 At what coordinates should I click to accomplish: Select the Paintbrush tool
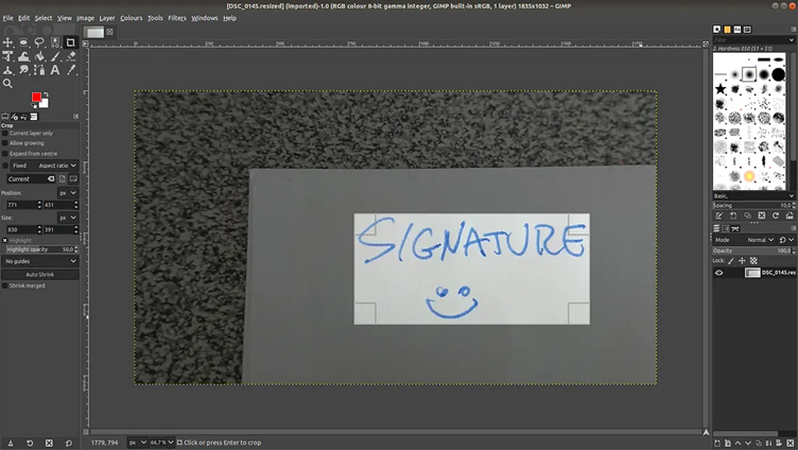(55, 57)
